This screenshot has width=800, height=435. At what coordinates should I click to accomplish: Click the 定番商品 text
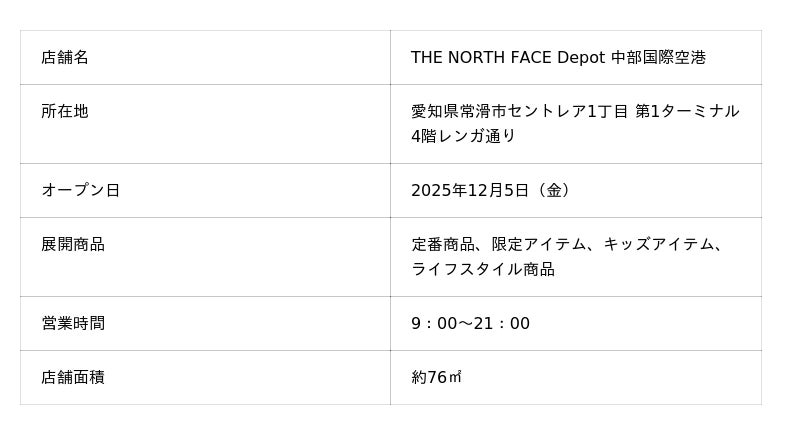click(442, 244)
